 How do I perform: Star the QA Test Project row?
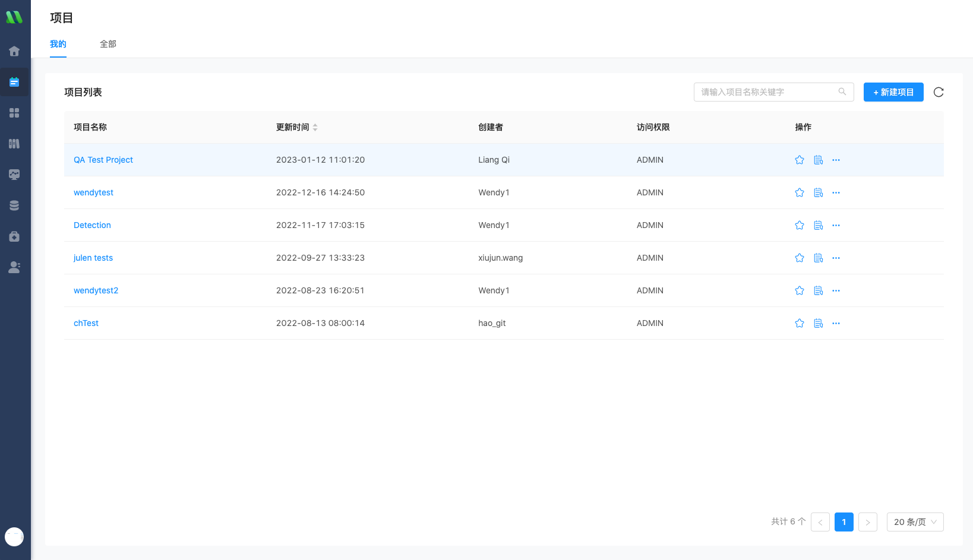point(800,160)
